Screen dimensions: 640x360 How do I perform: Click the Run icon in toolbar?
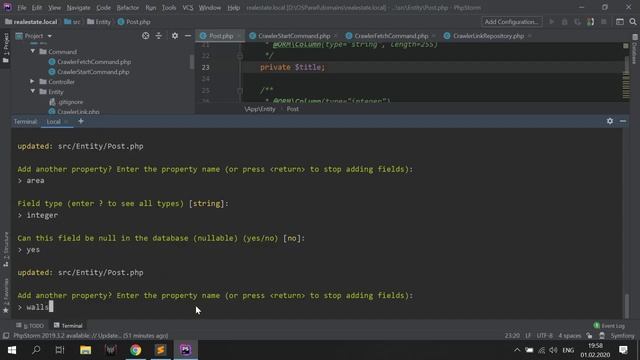(x=551, y=22)
